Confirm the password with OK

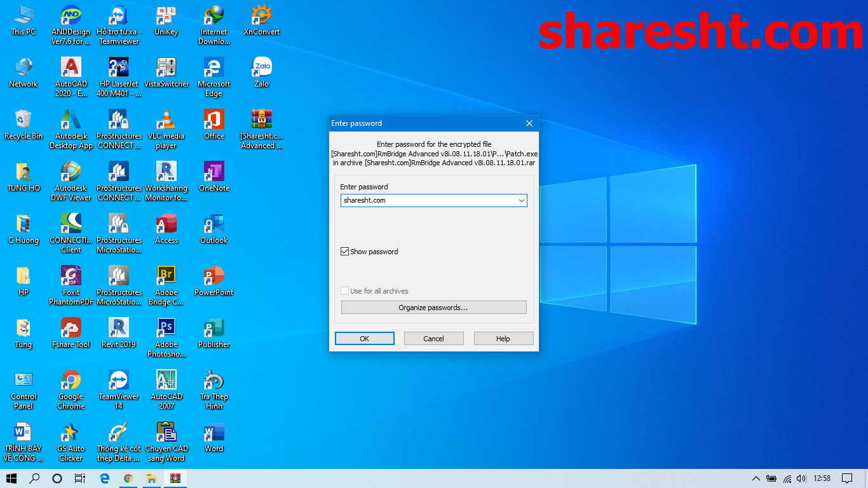coord(365,339)
